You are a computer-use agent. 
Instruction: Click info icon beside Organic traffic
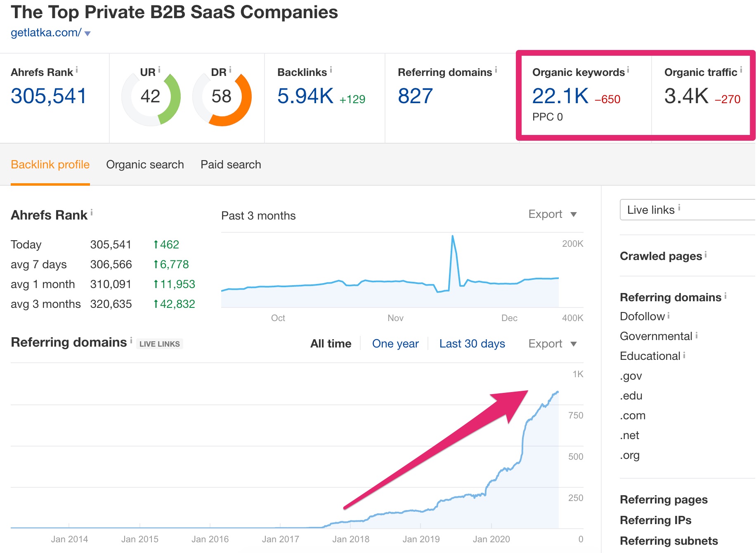tap(741, 70)
